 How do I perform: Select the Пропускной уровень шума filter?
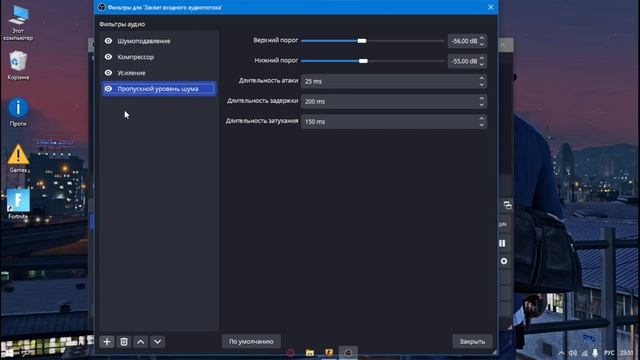159,89
